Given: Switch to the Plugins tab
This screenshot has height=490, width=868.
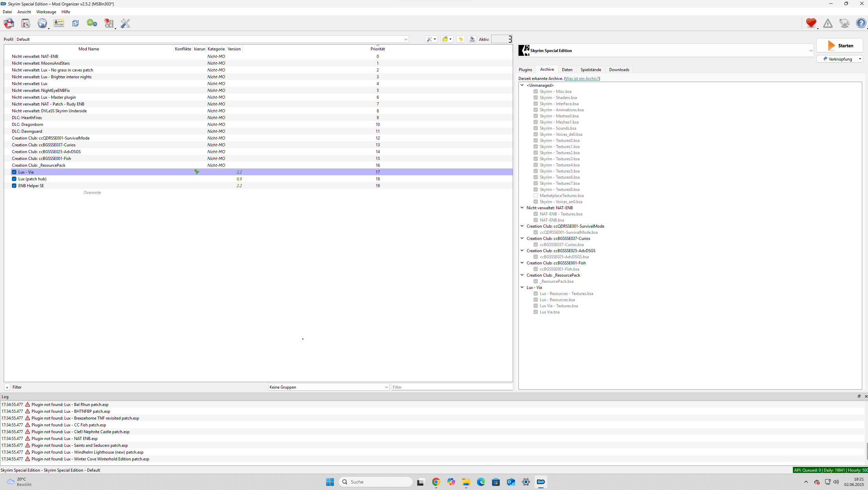Looking at the screenshot, I should pyautogui.click(x=525, y=70).
